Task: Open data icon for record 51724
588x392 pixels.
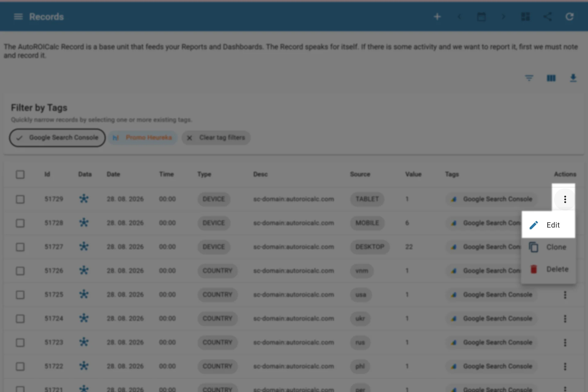Action: click(84, 318)
